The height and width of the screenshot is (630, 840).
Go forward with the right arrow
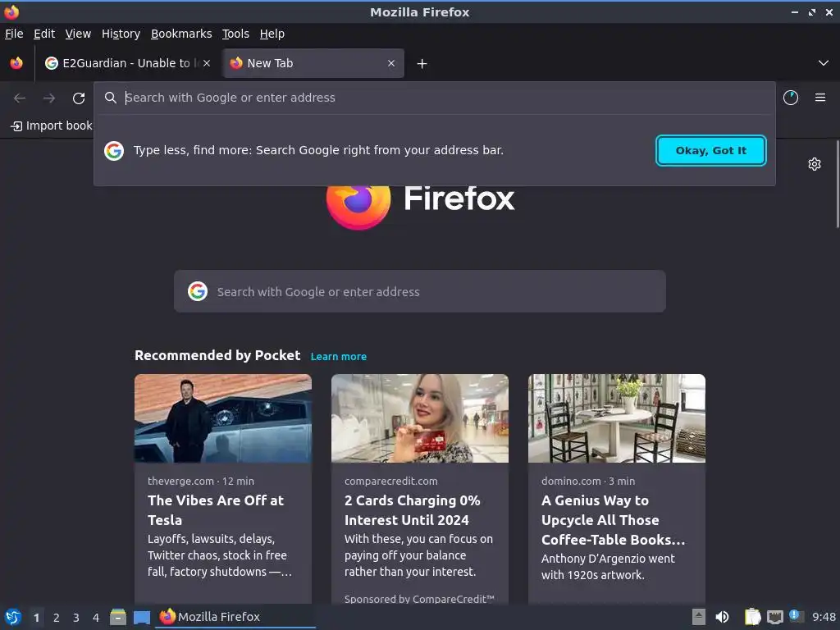pyautogui.click(x=49, y=98)
